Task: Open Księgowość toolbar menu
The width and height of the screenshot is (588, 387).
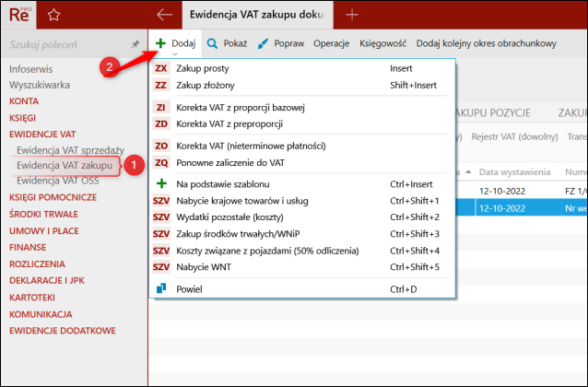Action: pyautogui.click(x=382, y=42)
